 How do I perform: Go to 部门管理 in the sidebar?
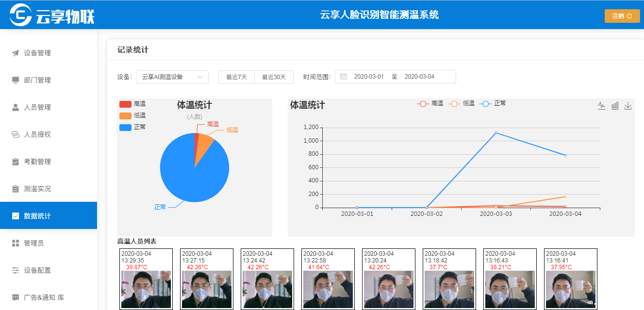pyautogui.click(x=37, y=80)
